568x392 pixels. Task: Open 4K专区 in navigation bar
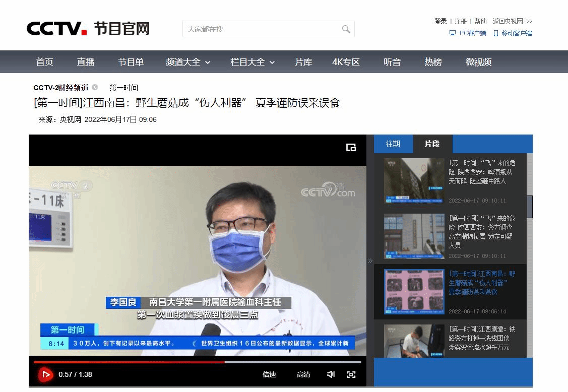[x=346, y=62]
